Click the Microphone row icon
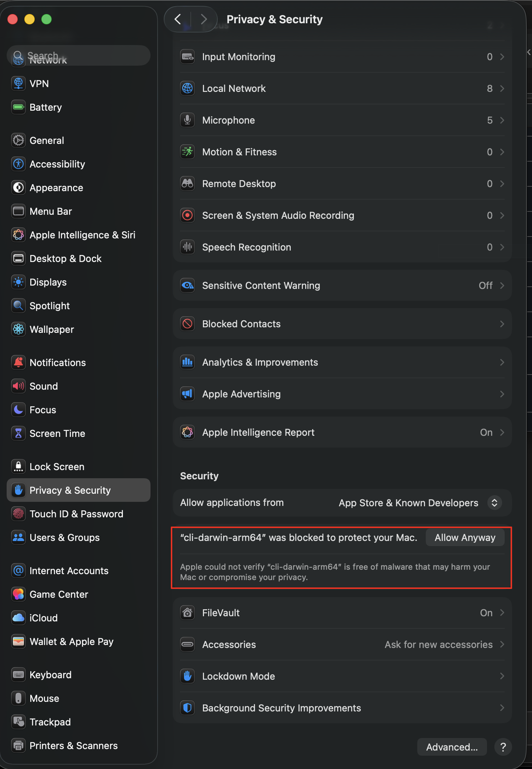 point(187,120)
